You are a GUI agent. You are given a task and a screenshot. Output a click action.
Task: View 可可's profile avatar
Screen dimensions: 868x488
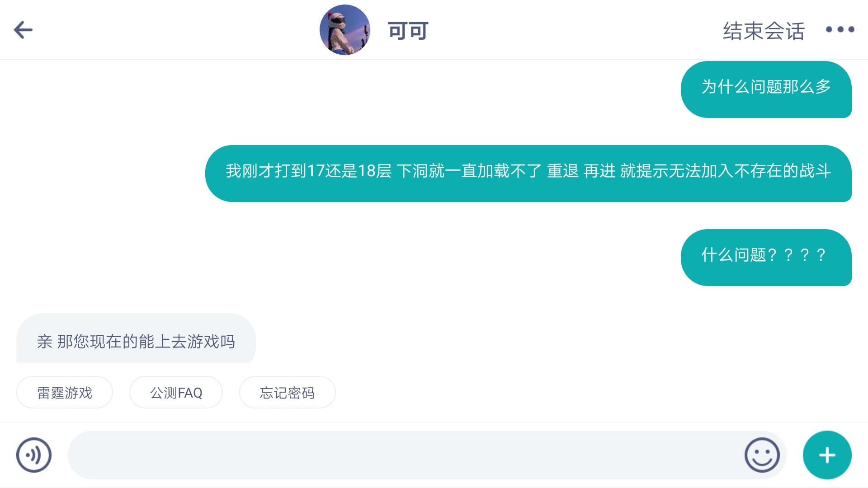click(x=344, y=30)
